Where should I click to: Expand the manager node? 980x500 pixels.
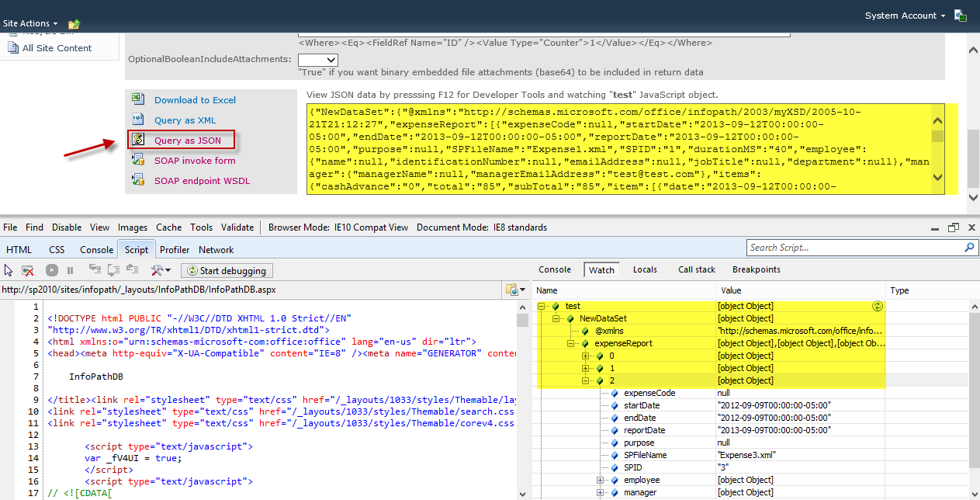[x=601, y=492]
